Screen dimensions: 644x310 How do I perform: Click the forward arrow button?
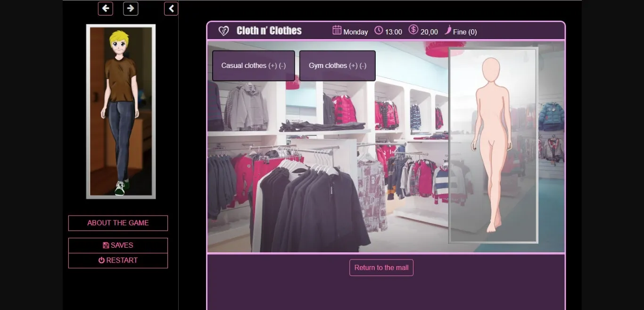tap(131, 8)
